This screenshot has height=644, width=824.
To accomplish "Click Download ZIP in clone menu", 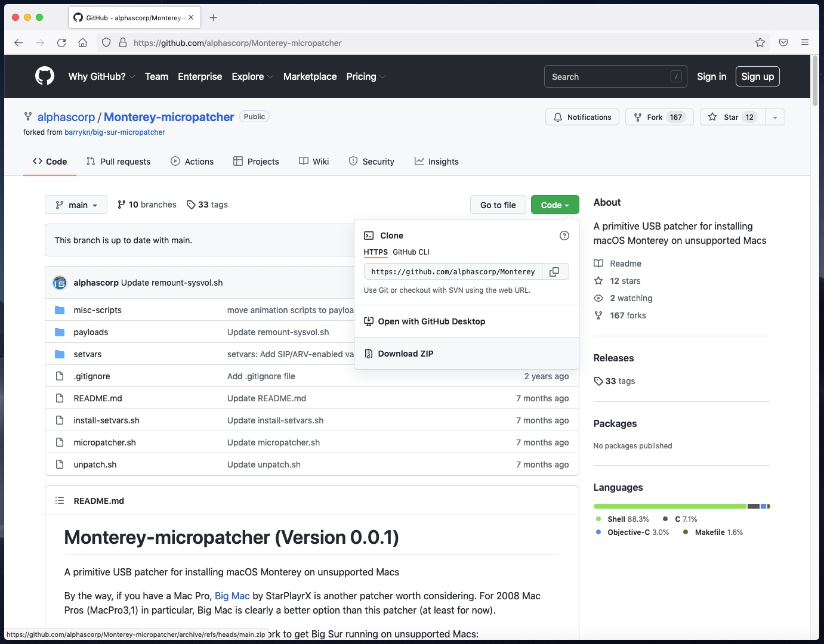I will tap(467, 354).
